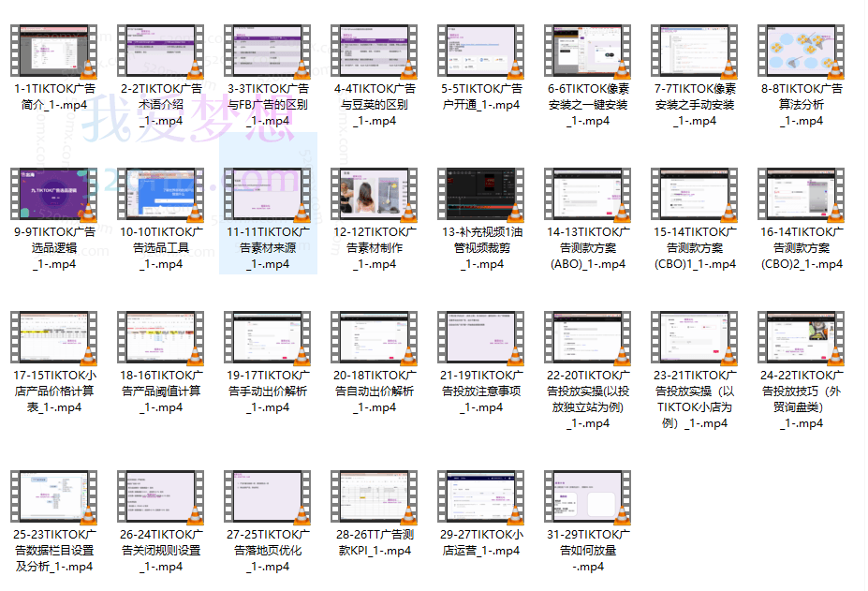Click the highlighted 11-11TIKTOK广告素材来源 file
Viewport: 868px width, 591px height.
click(x=268, y=195)
